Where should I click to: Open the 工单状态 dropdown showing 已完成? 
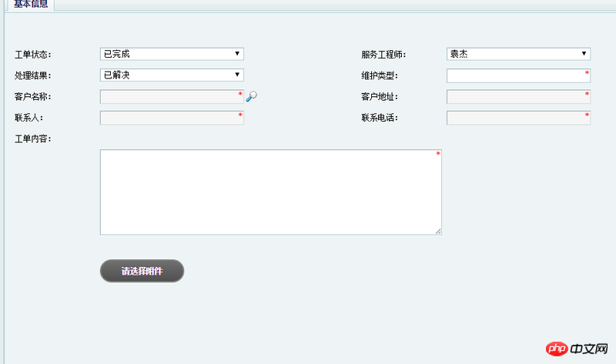tap(172, 54)
